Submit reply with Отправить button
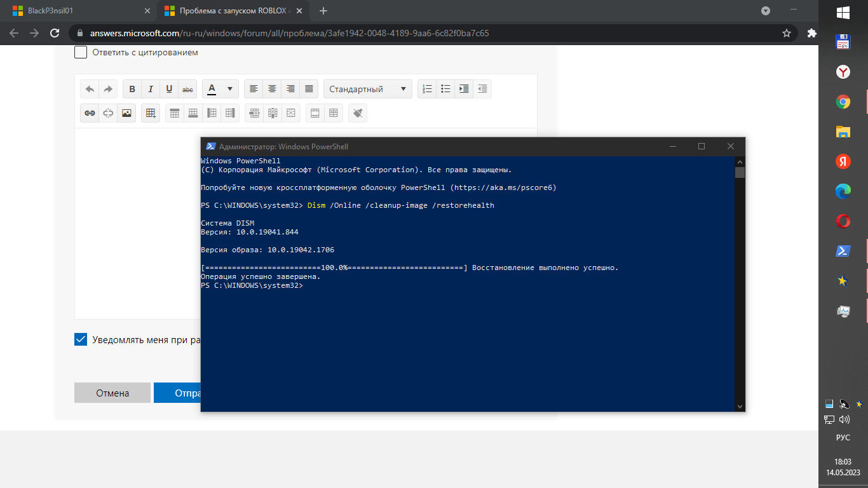This screenshot has width=868, height=488. (177, 393)
